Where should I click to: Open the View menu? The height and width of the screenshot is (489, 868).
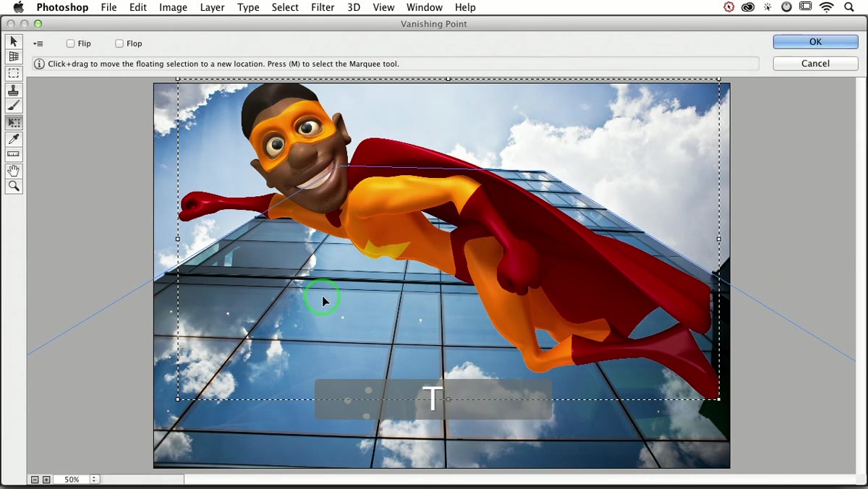click(x=383, y=7)
